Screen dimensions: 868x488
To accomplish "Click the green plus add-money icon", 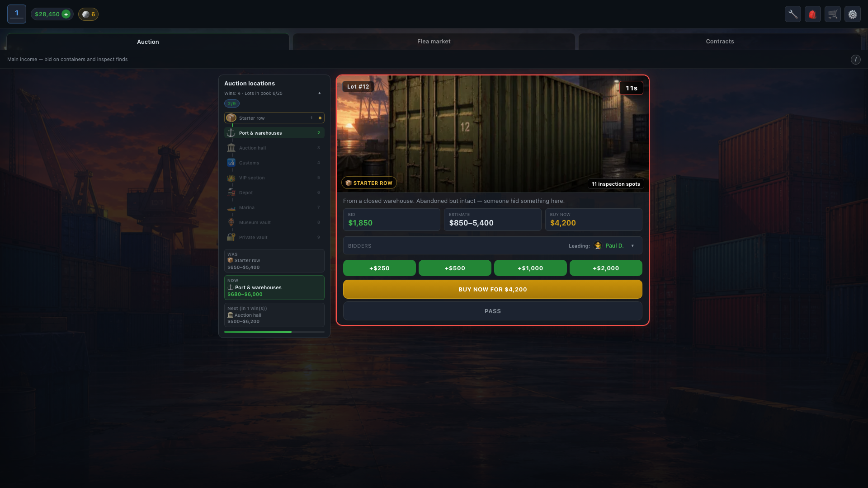I will [x=66, y=14].
